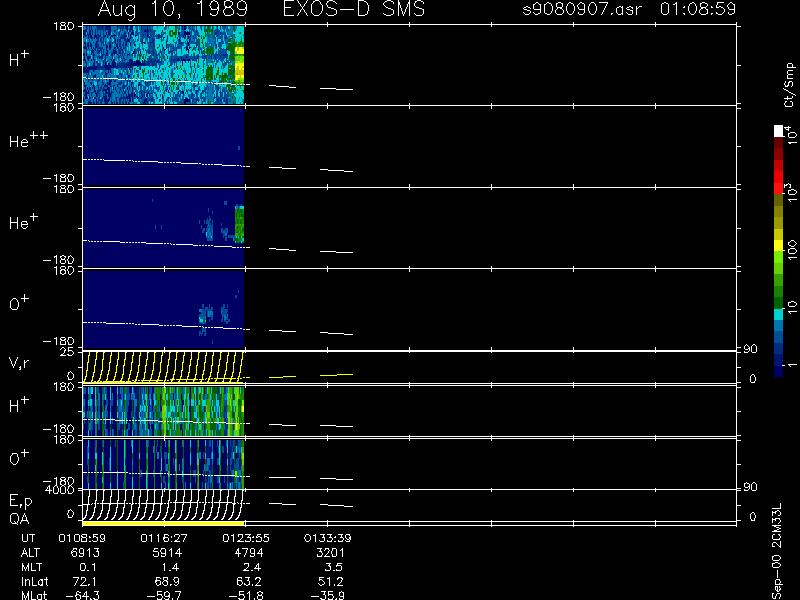Click the H+ label below the V,r panel
The image size is (800, 600).
(x=19, y=405)
